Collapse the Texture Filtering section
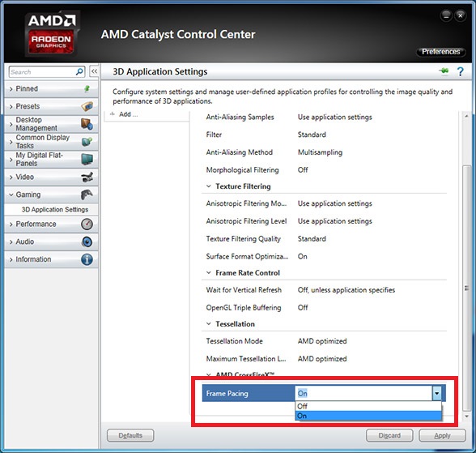The width and height of the screenshot is (476, 453). [209, 186]
